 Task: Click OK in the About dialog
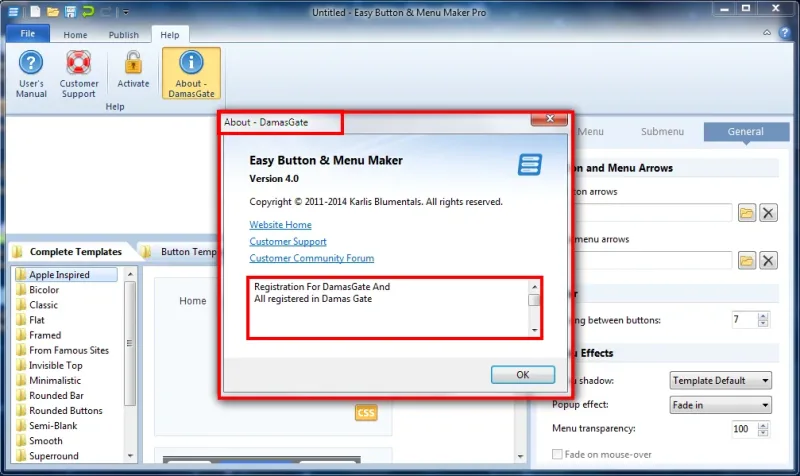(x=522, y=374)
